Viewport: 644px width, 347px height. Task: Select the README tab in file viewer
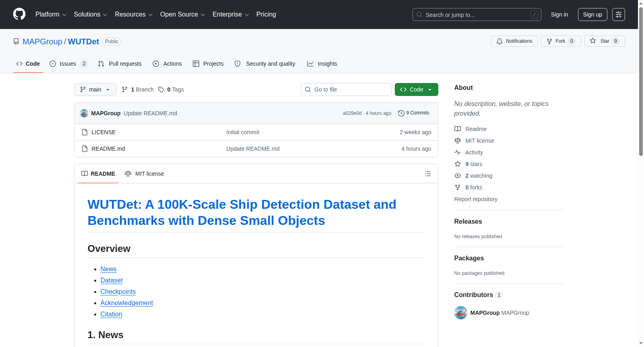[x=98, y=174]
